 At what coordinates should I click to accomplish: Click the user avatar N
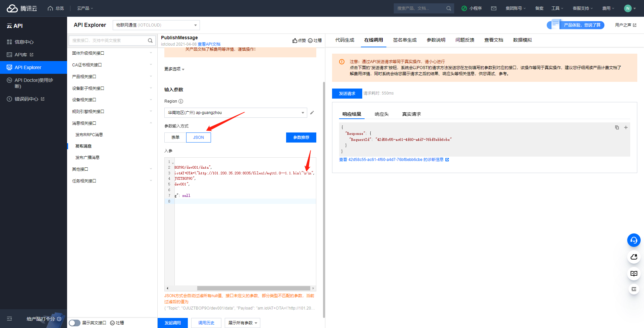[x=628, y=8]
